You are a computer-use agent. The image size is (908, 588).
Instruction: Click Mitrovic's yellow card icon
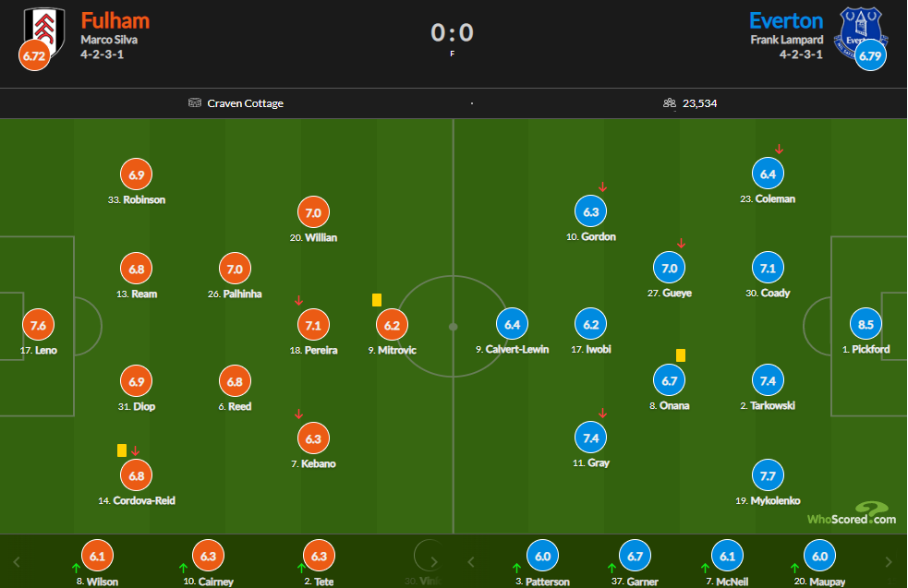tap(377, 300)
